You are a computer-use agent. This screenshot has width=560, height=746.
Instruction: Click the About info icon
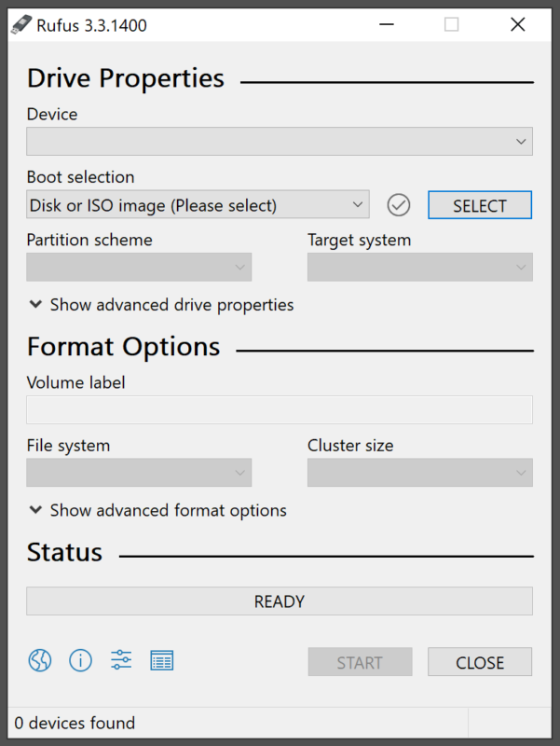pos(81,661)
